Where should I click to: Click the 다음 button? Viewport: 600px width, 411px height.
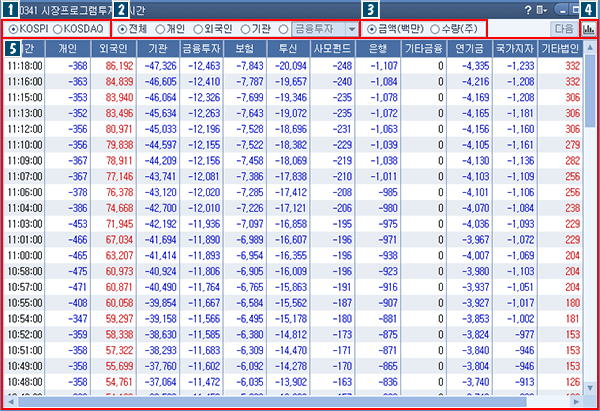click(564, 29)
